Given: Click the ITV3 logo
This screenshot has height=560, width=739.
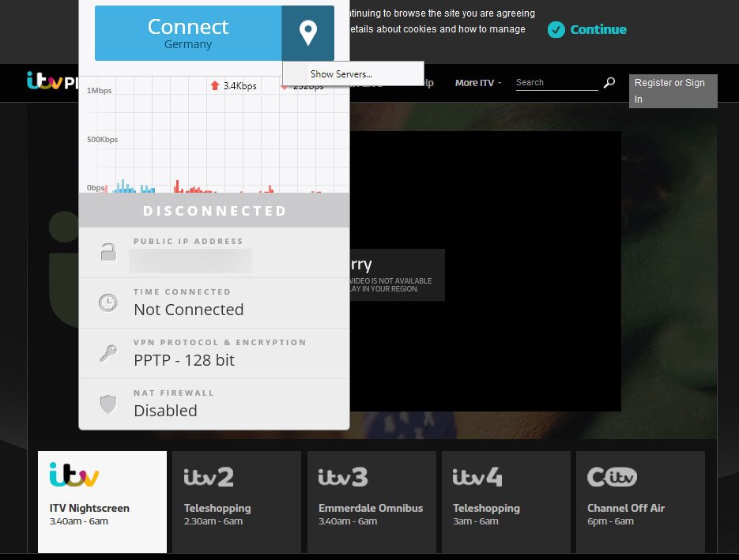Looking at the screenshot, I should pos(343,477).
